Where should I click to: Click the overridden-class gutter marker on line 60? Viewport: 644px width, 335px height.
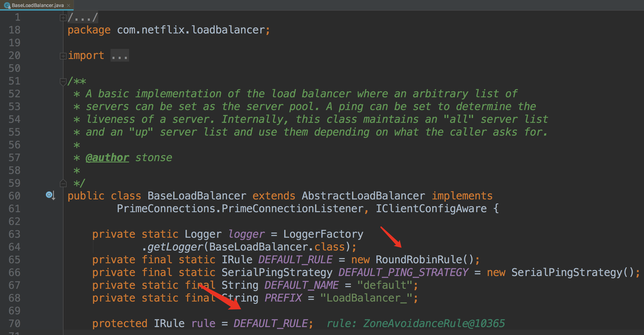point(50,195)
